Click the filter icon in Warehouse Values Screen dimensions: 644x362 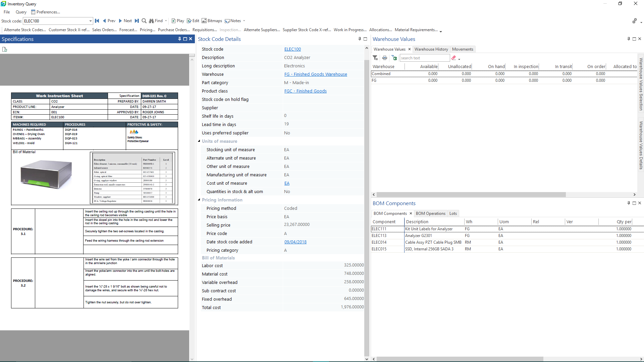375,58
